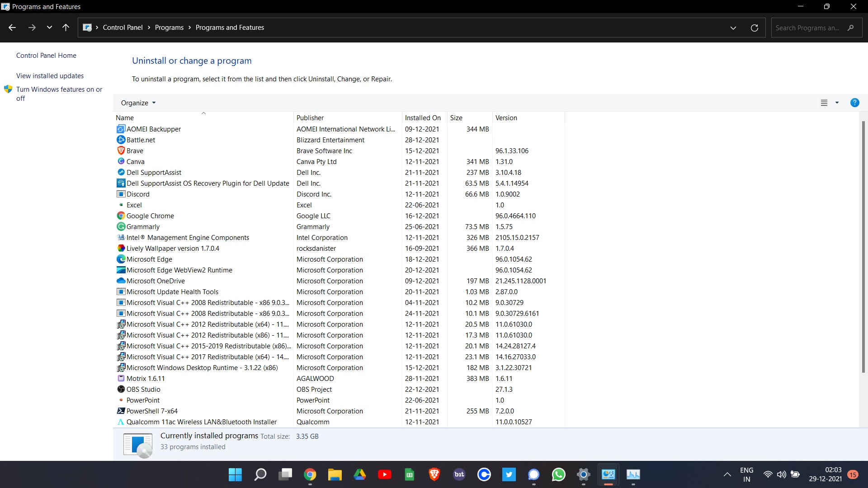Select the Excel program row
The image size is (868, 488).
click(x=339, y=205)
